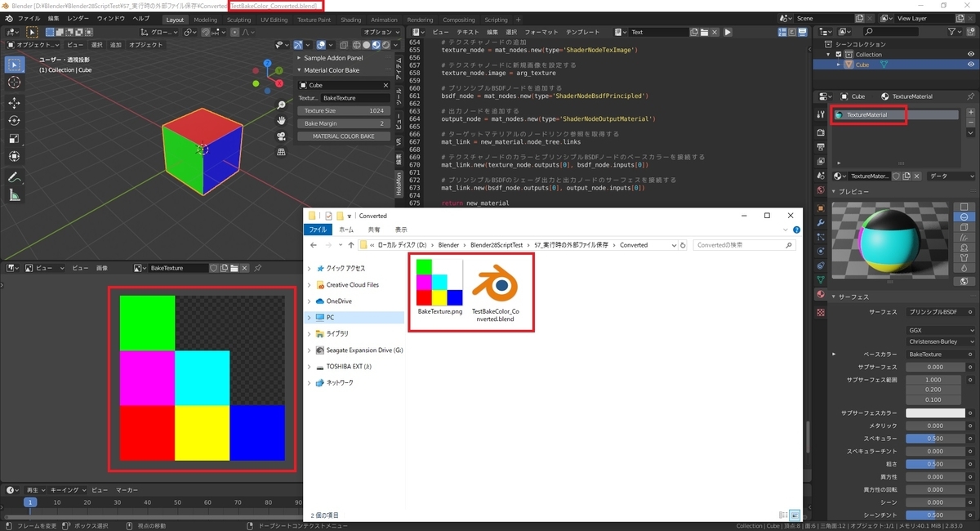Open Blender Render menu

point(78,18)
